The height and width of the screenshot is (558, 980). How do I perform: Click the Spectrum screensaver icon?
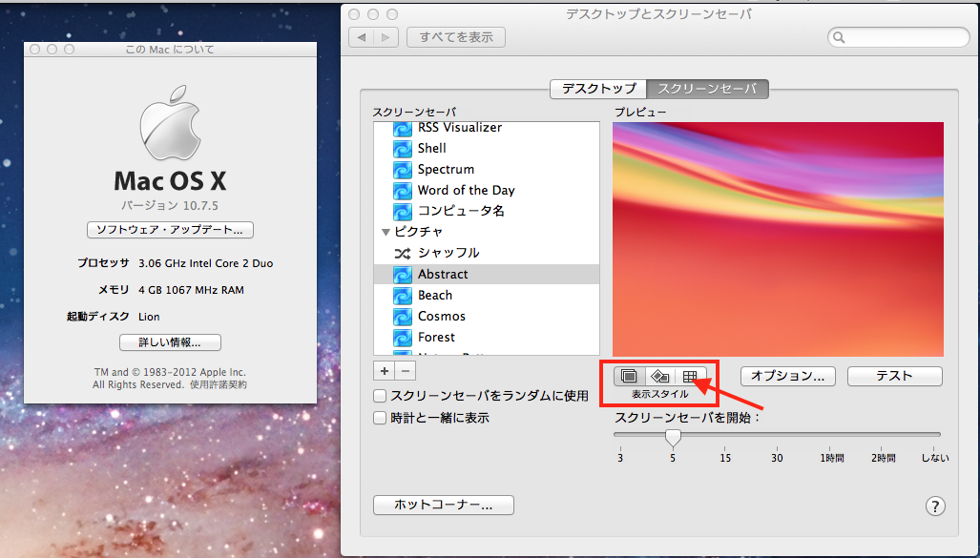tap(403, 170)
